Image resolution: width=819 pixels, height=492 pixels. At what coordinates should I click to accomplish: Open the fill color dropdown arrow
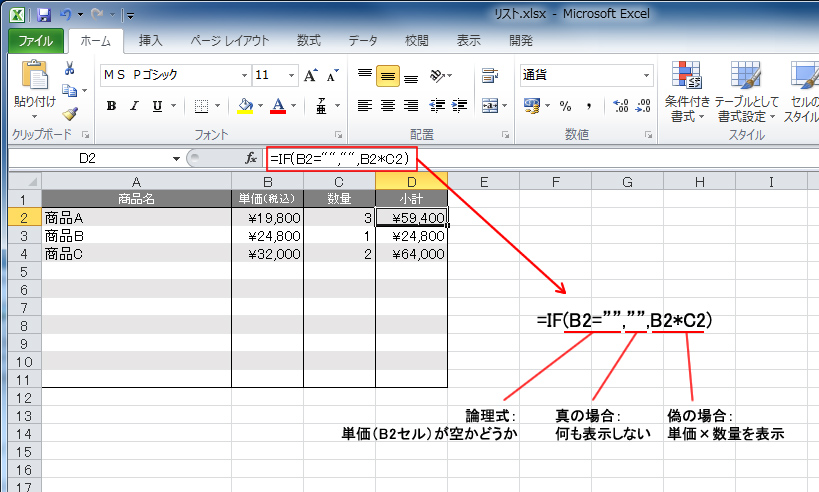[x=260, y=106]
